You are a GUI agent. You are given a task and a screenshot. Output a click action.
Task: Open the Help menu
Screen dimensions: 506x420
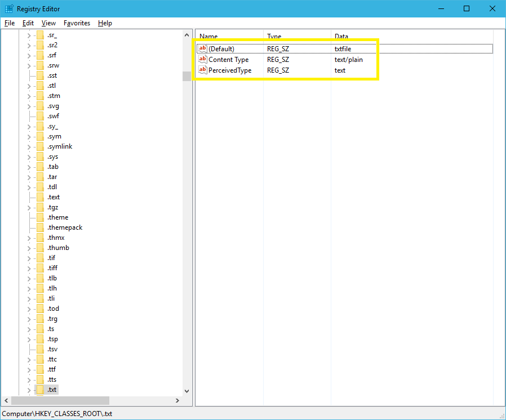point(105,23)
